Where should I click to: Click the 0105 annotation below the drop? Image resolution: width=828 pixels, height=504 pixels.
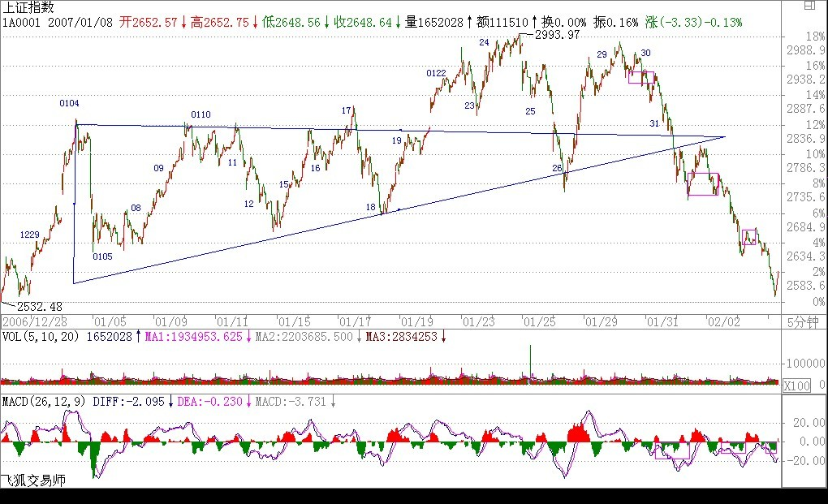(102, 256)
